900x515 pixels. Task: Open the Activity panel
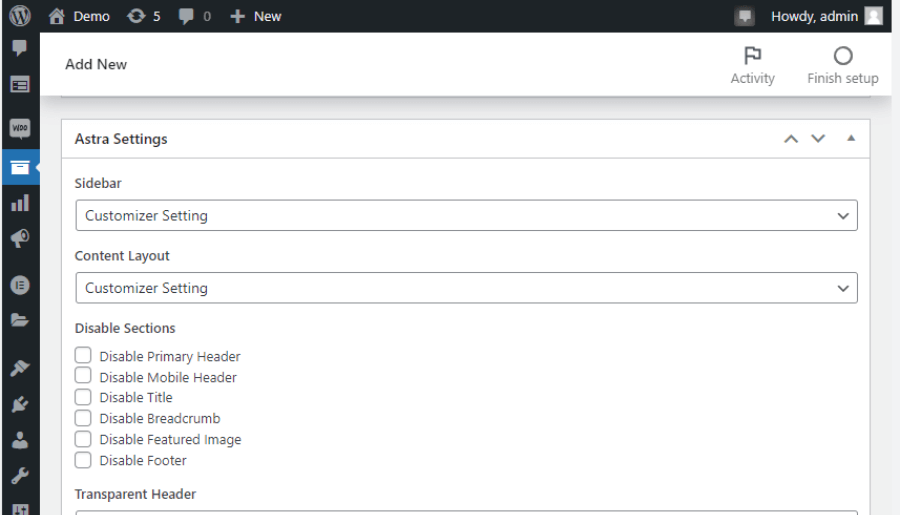click(x=752, y=65)
